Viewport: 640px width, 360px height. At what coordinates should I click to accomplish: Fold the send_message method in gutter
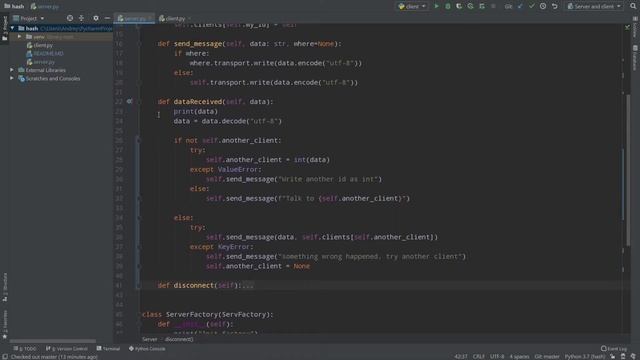[x=138, y=44]
